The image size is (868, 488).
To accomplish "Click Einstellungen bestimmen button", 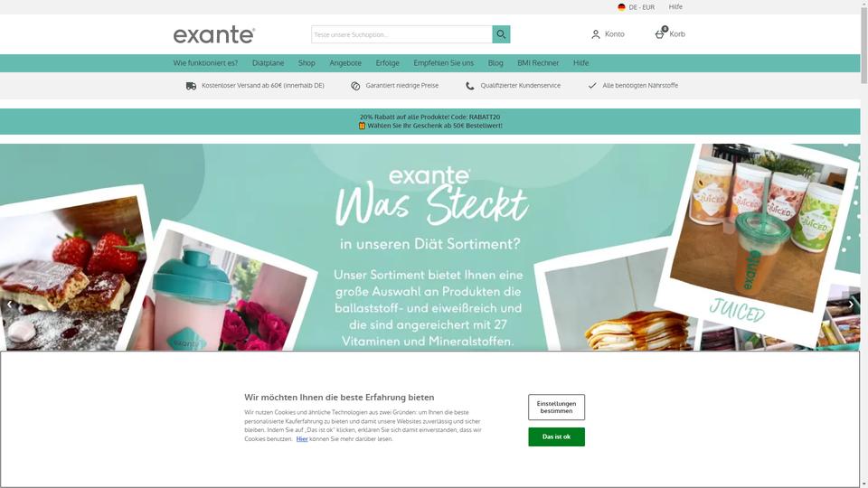I will [x=556, y=408].
